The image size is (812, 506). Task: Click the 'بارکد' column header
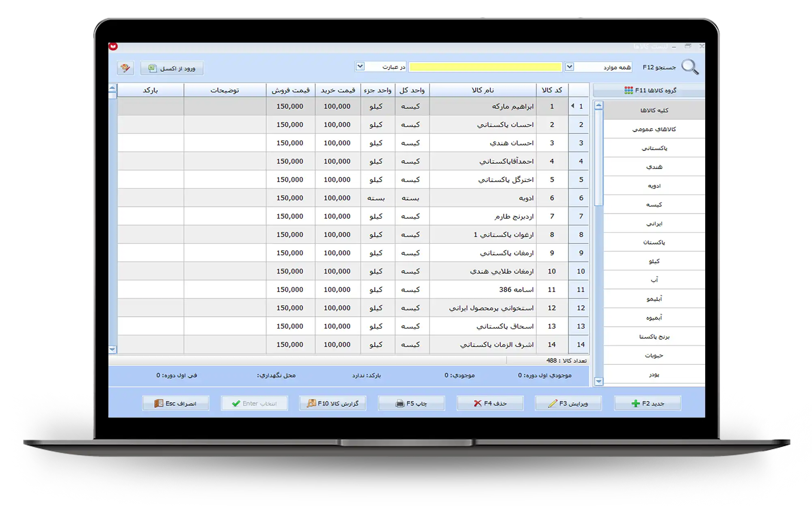point(151,90)
